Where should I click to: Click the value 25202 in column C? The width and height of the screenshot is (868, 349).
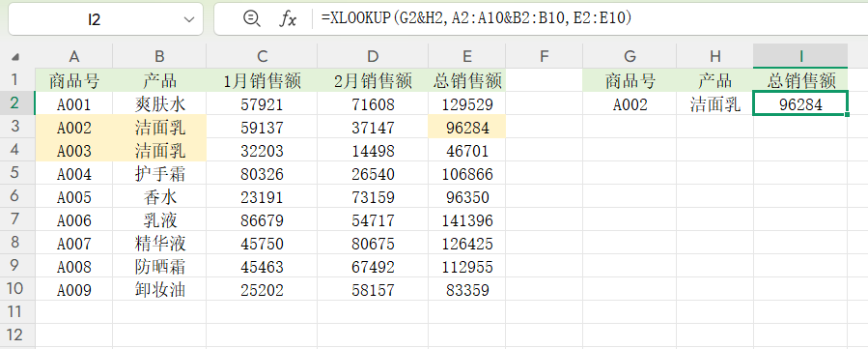pyautogui.click(x=262, y=289)
